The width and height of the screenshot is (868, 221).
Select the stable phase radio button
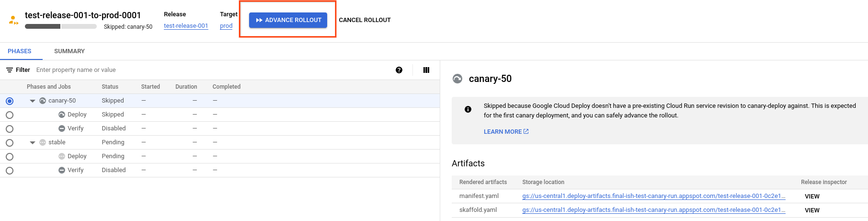pos(10,143)
